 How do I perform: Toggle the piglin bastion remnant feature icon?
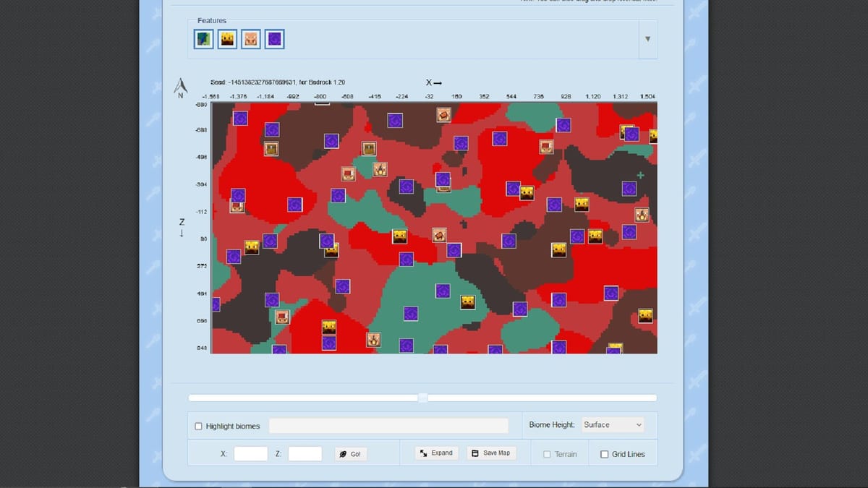[250, 38]
